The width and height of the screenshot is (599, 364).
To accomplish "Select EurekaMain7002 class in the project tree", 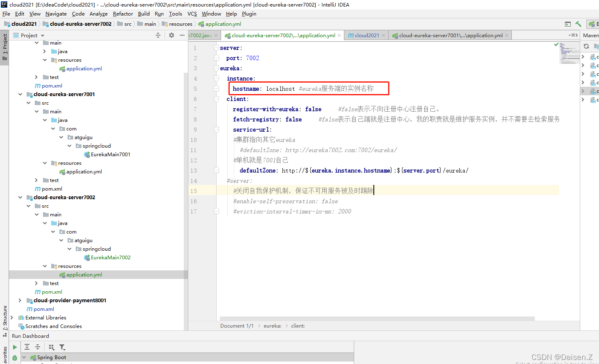I will (x=107, y=258).
